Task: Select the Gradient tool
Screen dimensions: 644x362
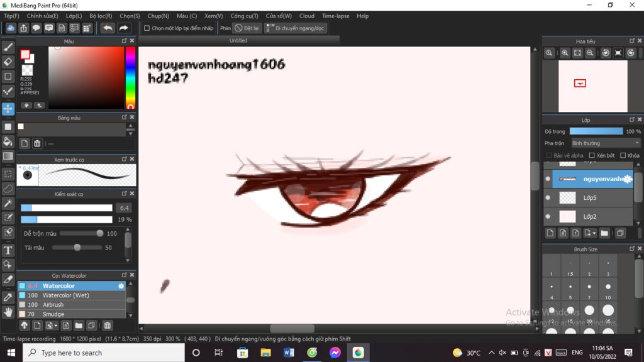Action: click(8, 156)
